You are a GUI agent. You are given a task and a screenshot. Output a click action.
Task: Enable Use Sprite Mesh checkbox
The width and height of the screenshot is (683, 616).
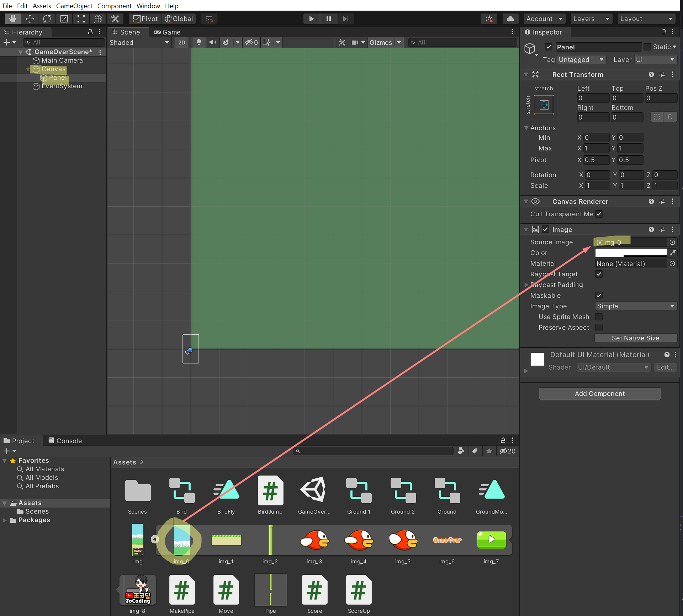point(599,317)
